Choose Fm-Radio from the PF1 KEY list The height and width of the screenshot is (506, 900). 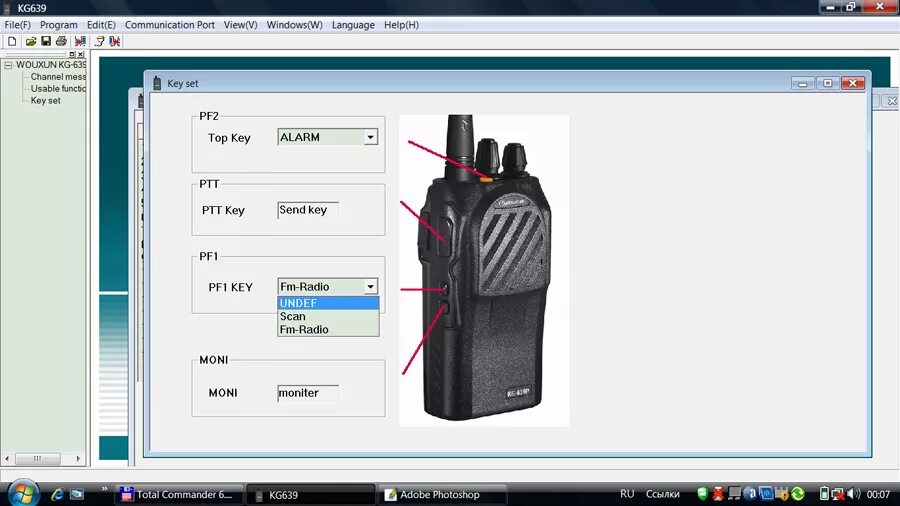pos(328,329)
